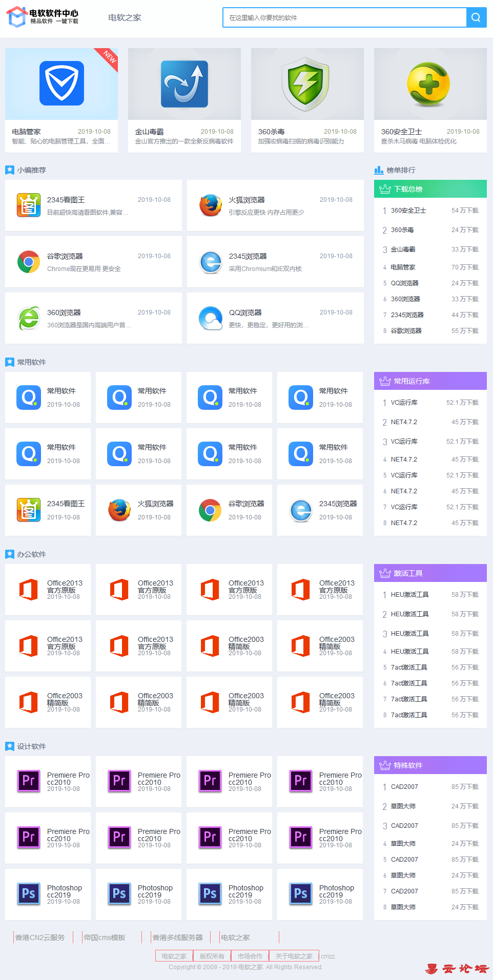This screenshot has height=980, width=493.
Task: Click the 2345看图王 icon in 常用软件 section
Action: click(29, 510)
